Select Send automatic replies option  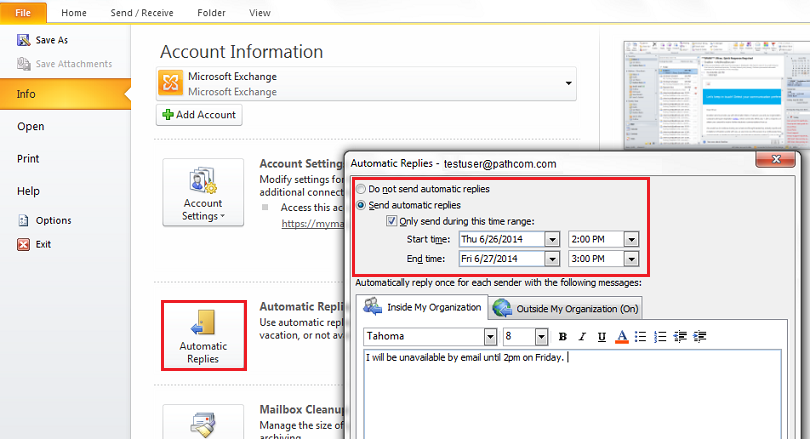361,205
